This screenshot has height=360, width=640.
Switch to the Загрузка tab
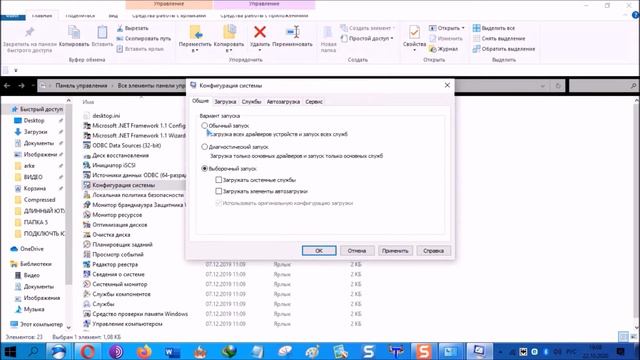(225, 102)
